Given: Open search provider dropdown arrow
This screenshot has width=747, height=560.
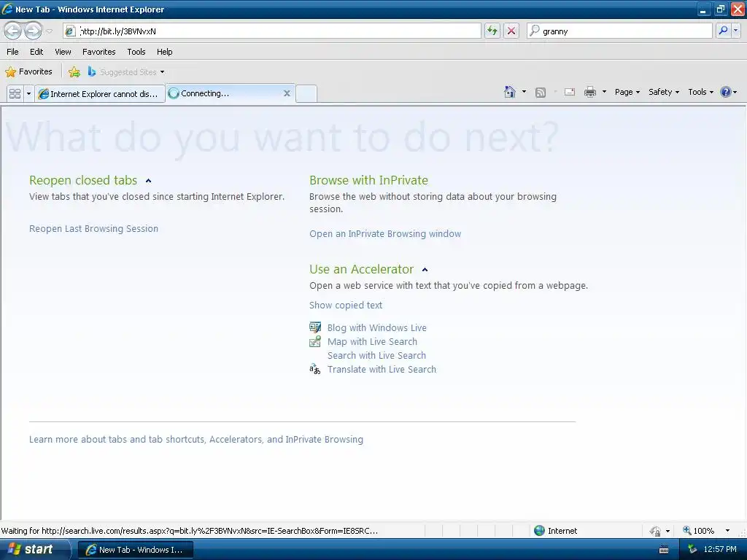Looking at the screenshot, I should point(735,31).
